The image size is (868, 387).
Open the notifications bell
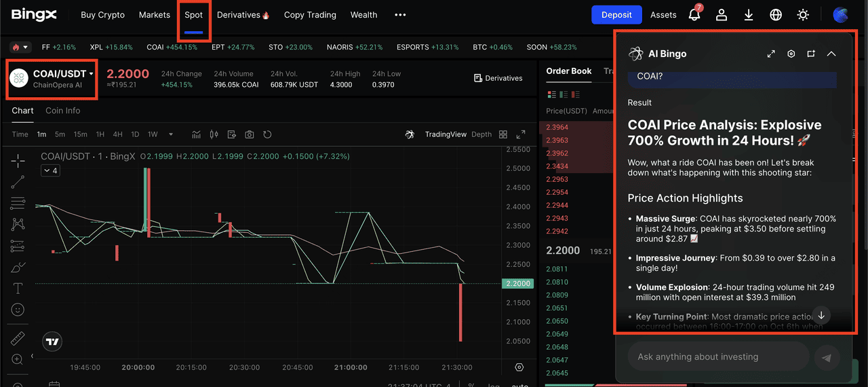click(x=694, y=15)
